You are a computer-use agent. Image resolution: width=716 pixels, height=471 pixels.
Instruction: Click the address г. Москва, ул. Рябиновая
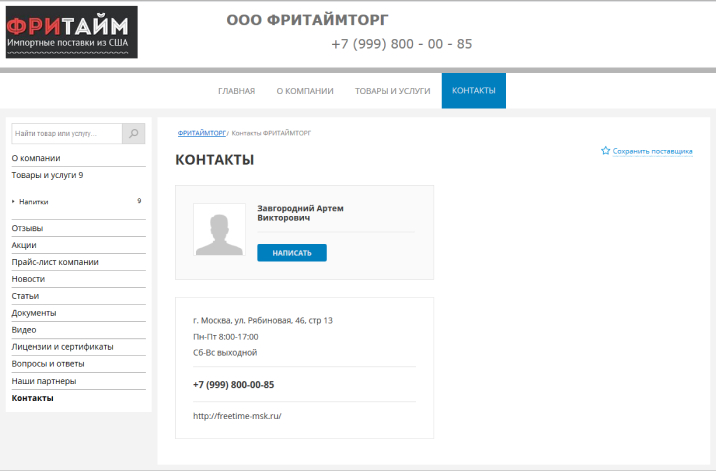coord(263,320)
